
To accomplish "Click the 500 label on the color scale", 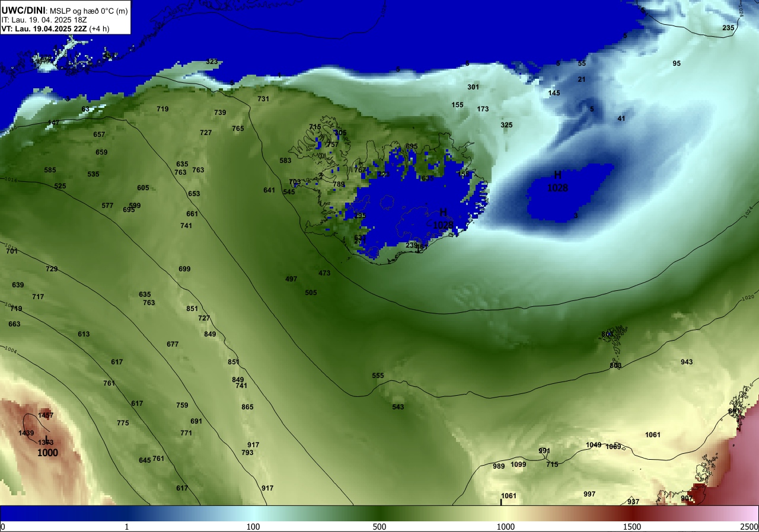I will coord(379,527).
